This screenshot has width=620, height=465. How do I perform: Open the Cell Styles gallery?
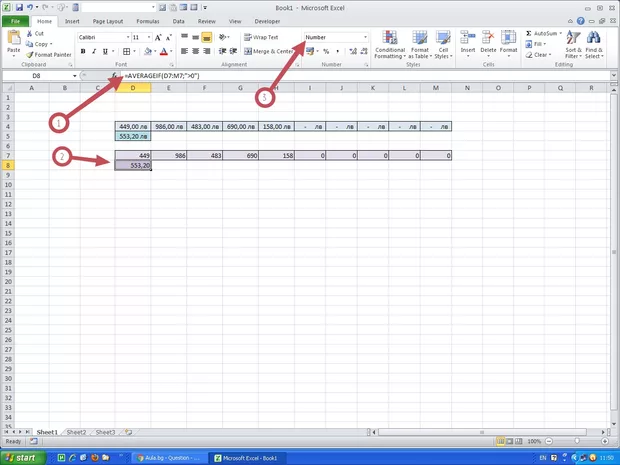pyautogui.click(x=443, y=45)
